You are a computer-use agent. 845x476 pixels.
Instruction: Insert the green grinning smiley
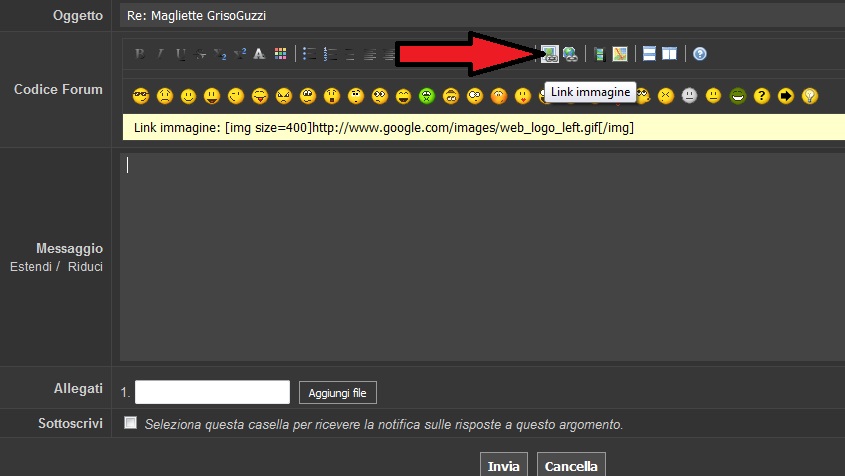(x=738, y=96)
